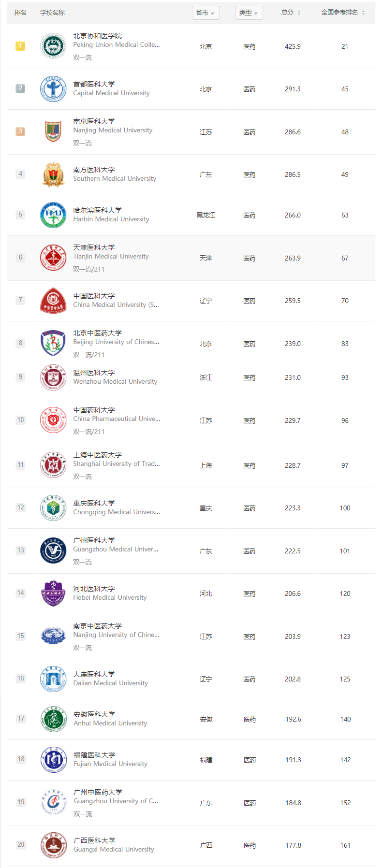Open the 天津医科大学 school link
Screen dimensions: 382x868
[x=94, y=247]
